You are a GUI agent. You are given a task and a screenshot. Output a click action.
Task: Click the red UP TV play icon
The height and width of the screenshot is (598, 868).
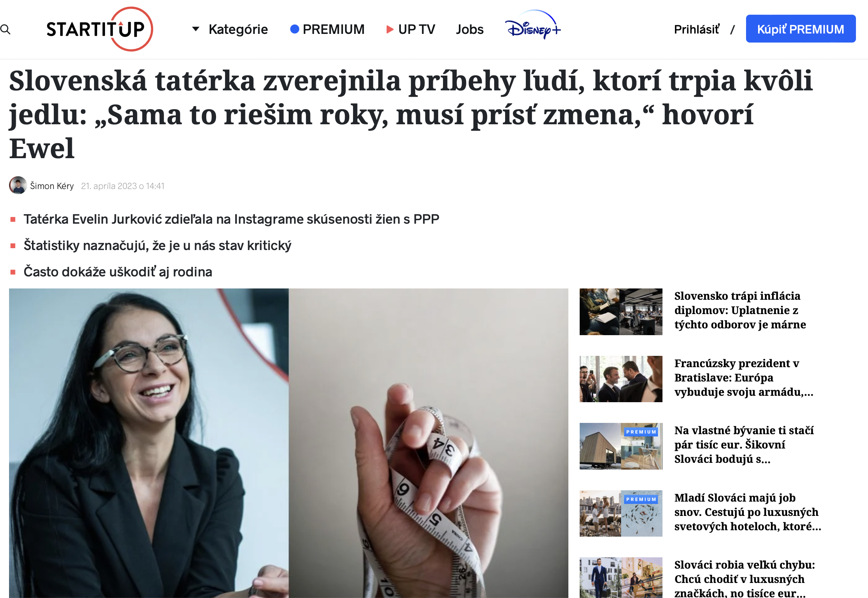pyautogui.click(x=390, y=29)
